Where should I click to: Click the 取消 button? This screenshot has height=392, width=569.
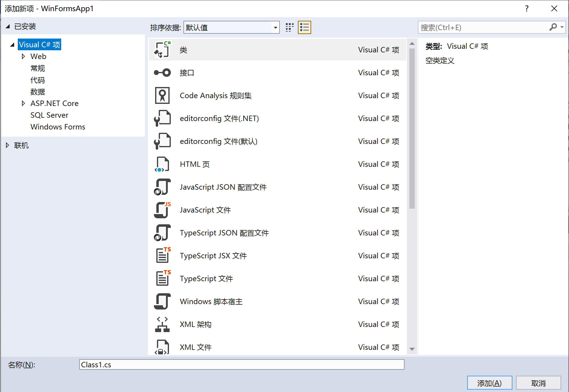click(x=538, y=383)
